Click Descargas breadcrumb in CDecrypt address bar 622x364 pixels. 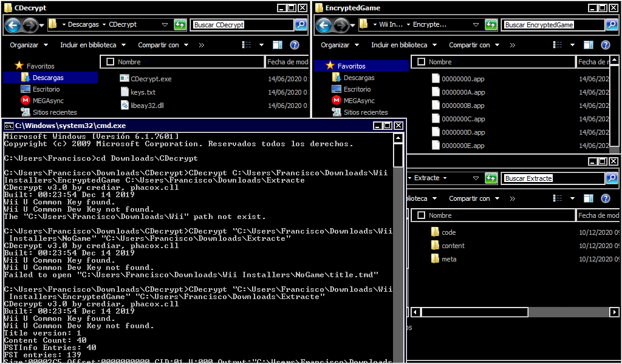pos(83,24)
